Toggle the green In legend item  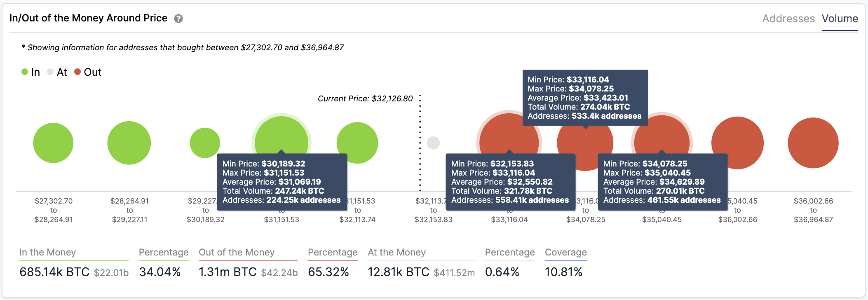(x=31, y=72)
